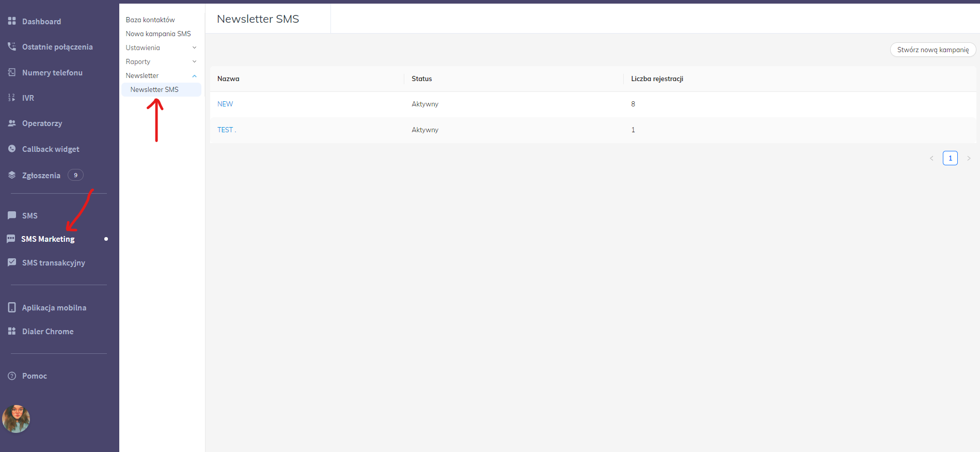
Task: Click registration count 8 in NEW row
Action: (x=633, y=104)
